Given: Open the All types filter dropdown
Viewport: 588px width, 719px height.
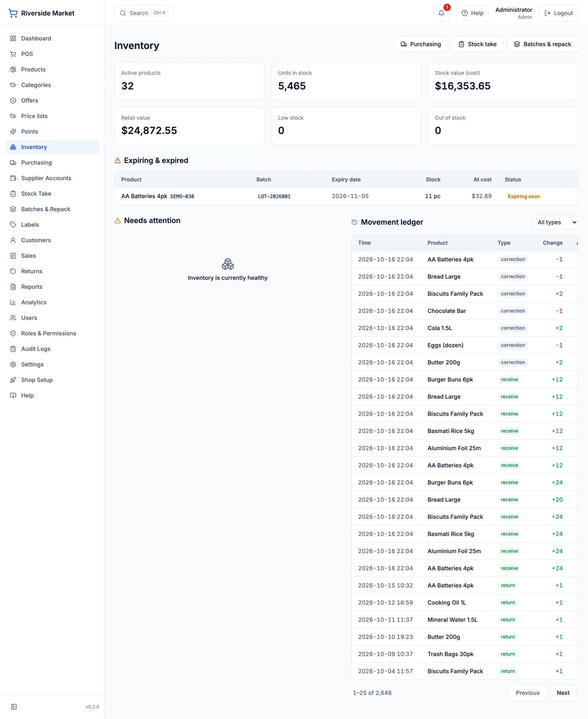Looking at the screenshot, I should [x=555, y=222].
